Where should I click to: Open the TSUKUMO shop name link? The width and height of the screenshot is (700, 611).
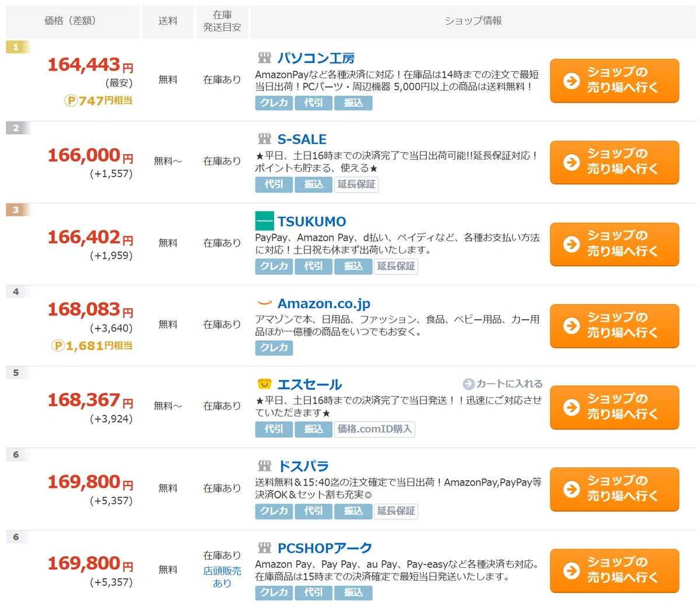pyautogui.click(x=312, y=222)
